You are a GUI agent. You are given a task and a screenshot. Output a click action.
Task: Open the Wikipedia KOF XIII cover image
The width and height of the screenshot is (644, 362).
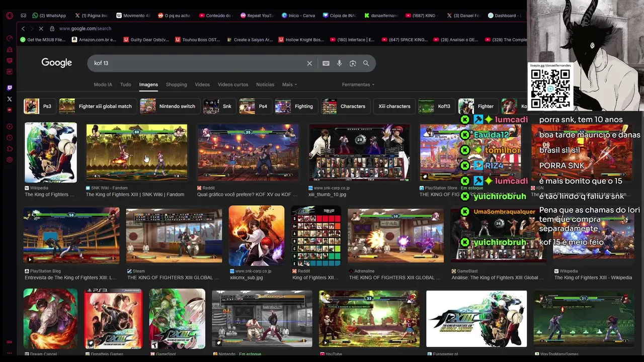pos(51,152)
